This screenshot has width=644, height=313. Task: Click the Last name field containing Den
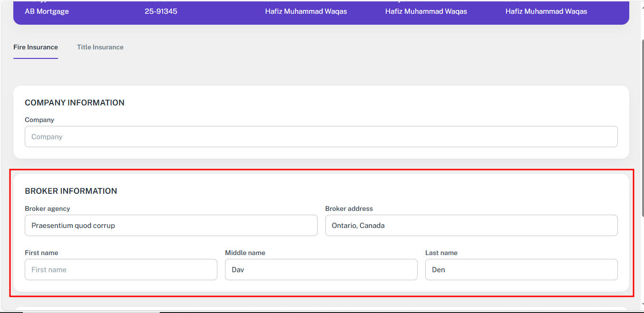pos(521,270)
